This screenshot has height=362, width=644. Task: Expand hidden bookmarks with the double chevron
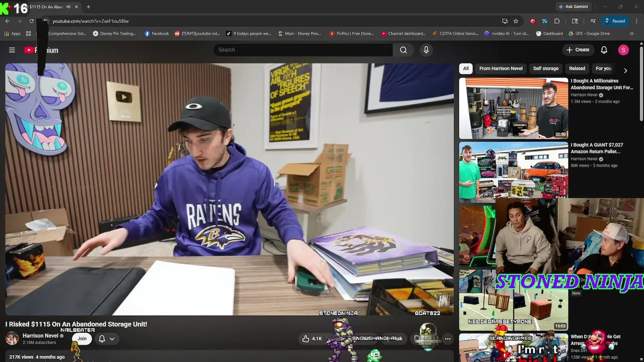pos(632,34)
